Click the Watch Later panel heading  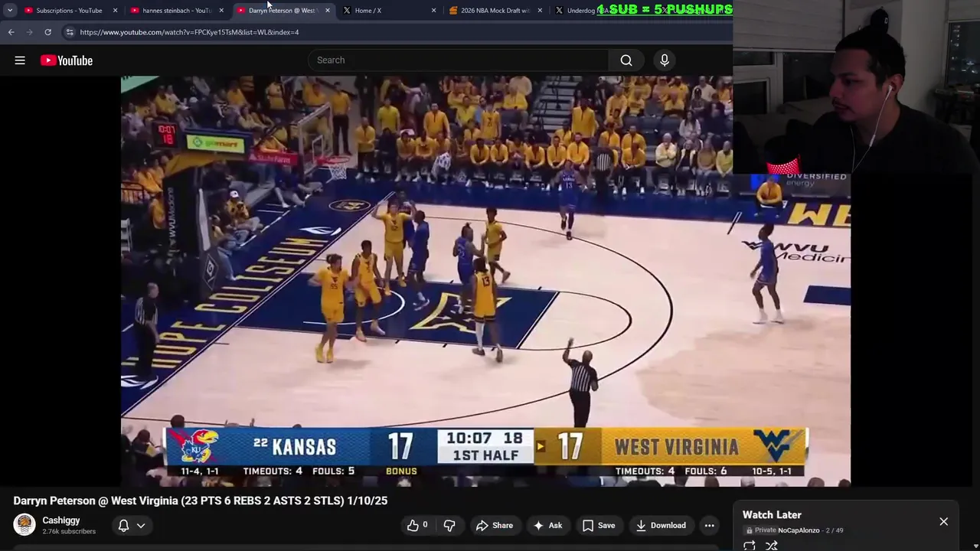tap(772, 515)
